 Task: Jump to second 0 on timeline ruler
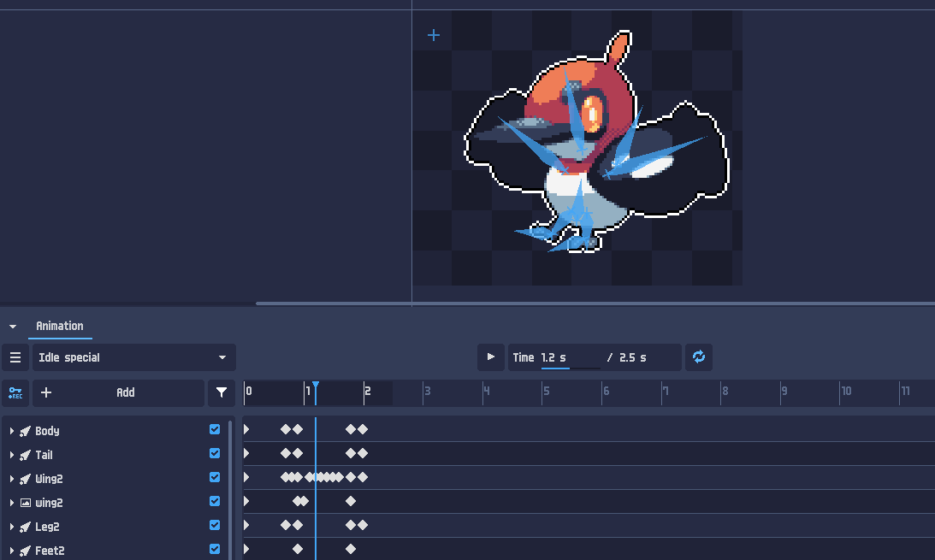[249, 392]
